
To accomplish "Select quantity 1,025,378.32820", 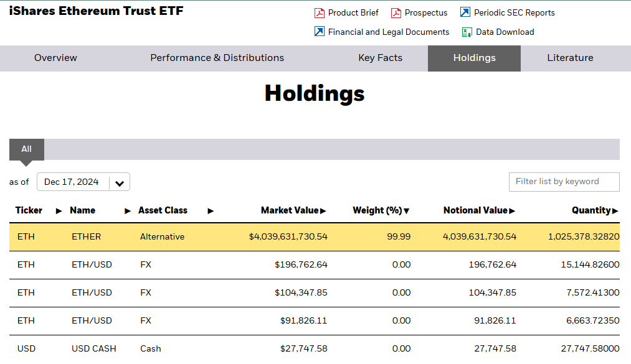I will click(584, 237).
